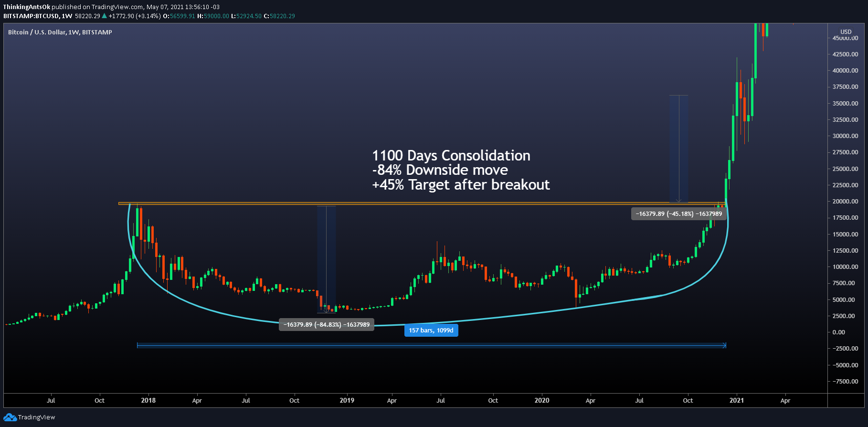The width and height of the screenshot is (868, 427).
Task: Click the '-84% Downside move' annotation line
Action: [440, 170]
